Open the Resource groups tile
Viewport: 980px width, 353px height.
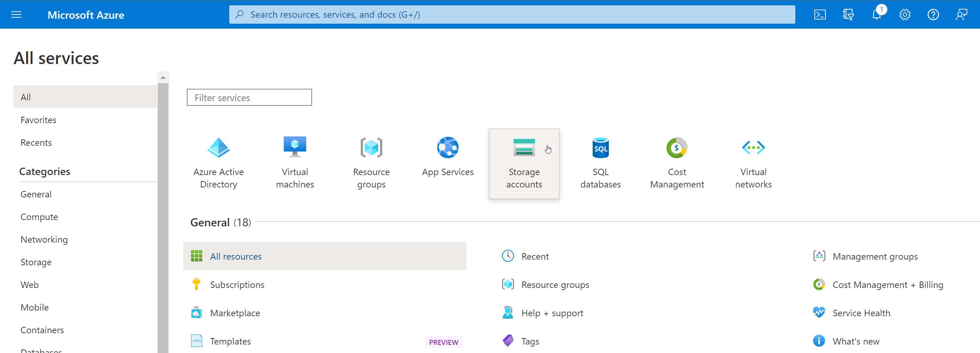(371, 163)
